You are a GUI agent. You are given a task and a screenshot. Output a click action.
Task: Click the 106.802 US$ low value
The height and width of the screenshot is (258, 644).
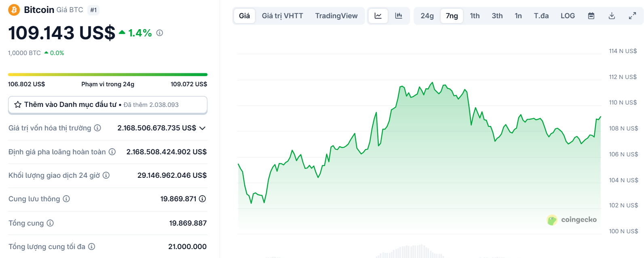tap(27, 84)
